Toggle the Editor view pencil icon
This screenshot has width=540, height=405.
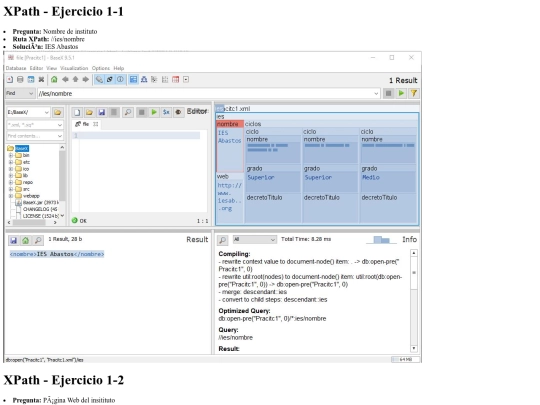99,80
